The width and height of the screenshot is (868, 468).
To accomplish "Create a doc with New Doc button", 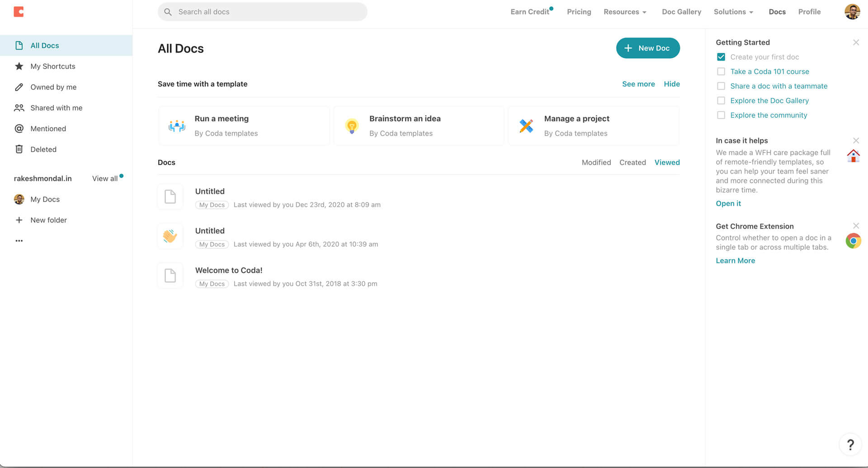I will (648, 48).
